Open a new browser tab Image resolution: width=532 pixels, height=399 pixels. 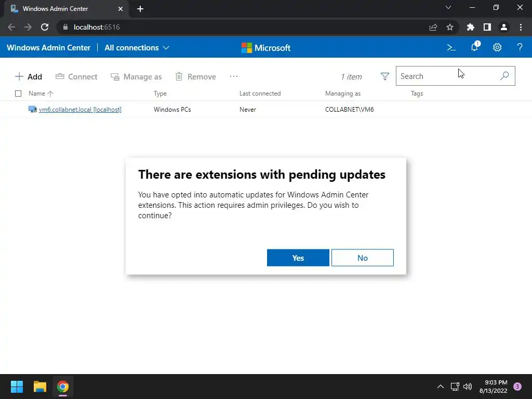tap(140, 9)
